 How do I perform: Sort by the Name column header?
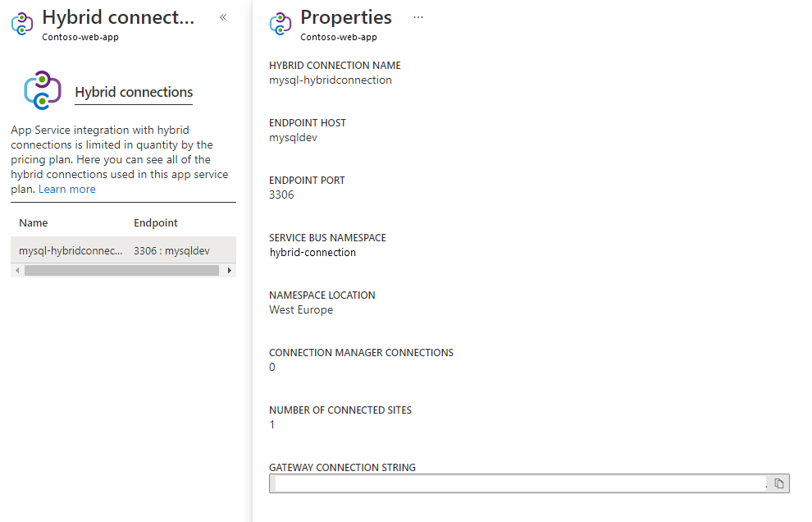click(x=34, y=223)
